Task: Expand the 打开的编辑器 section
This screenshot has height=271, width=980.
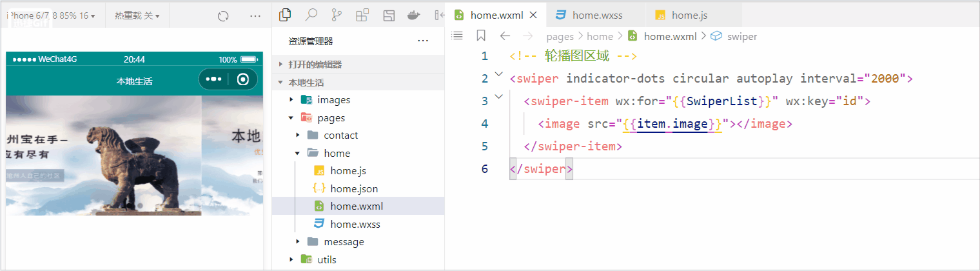Action: (x=358, y=65)
